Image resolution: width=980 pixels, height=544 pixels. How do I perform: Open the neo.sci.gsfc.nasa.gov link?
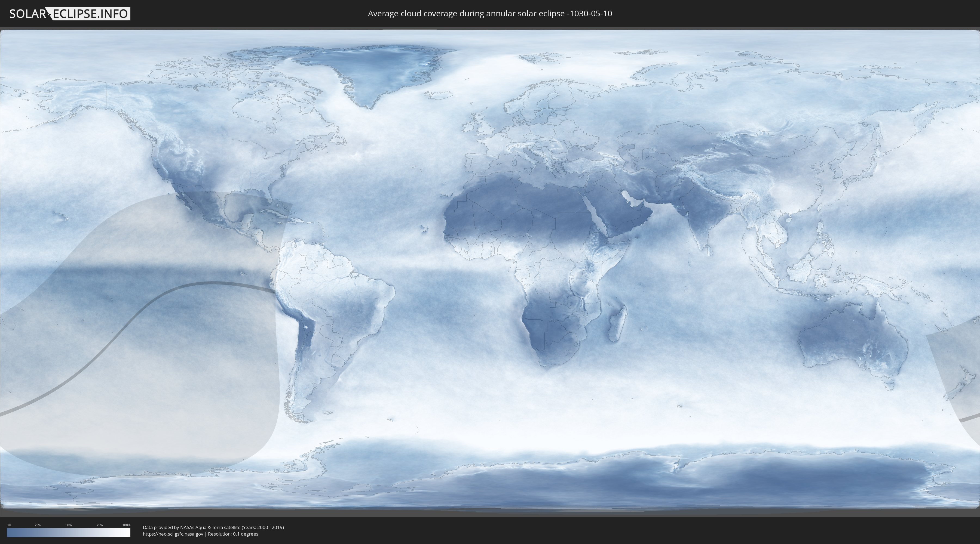coord(173,534)
